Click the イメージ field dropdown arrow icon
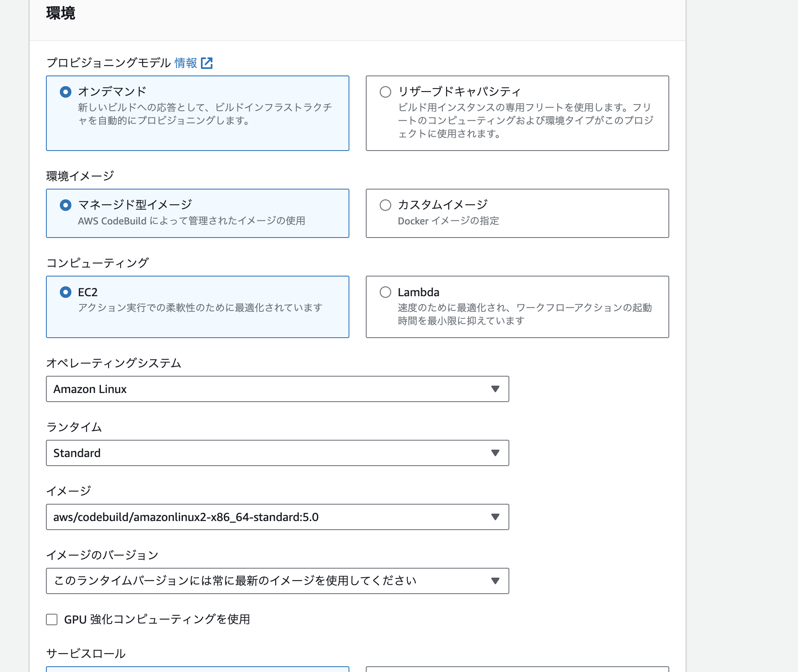 496,517
